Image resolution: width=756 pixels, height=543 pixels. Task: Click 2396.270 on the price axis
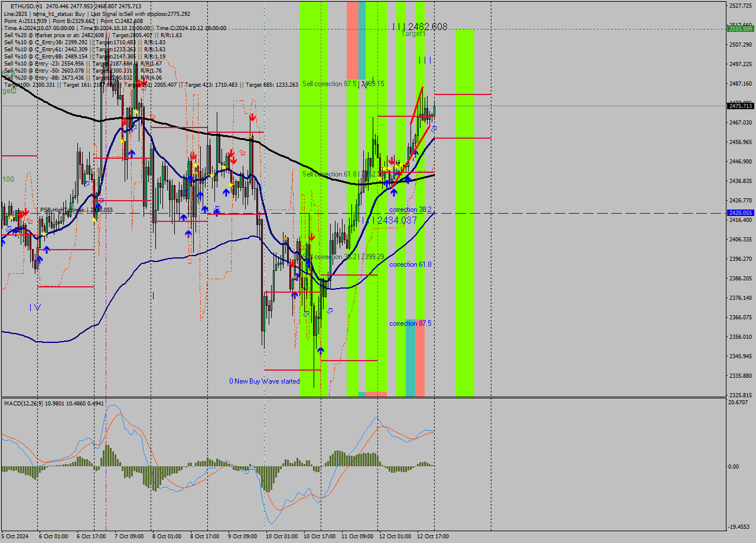coord(741,259)
